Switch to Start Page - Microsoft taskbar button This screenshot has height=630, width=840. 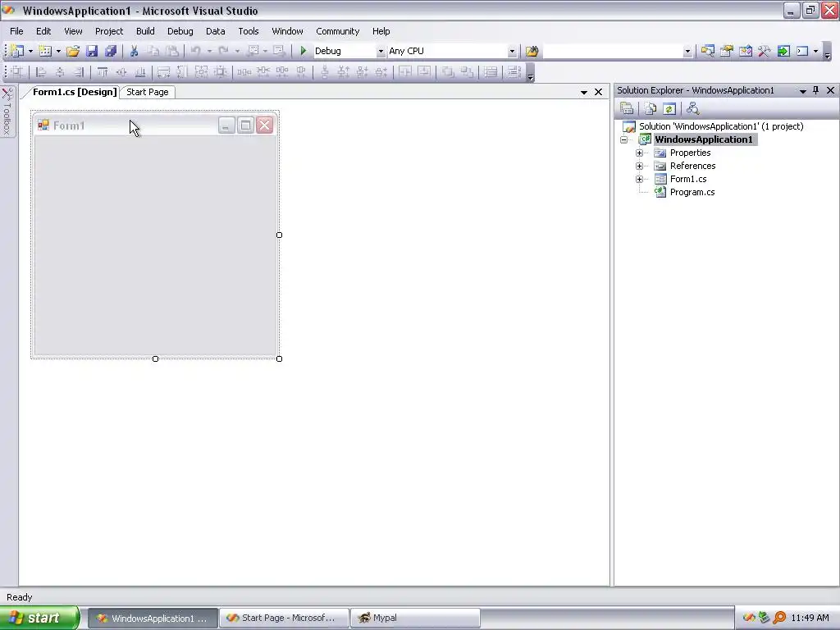coord(284,619)
